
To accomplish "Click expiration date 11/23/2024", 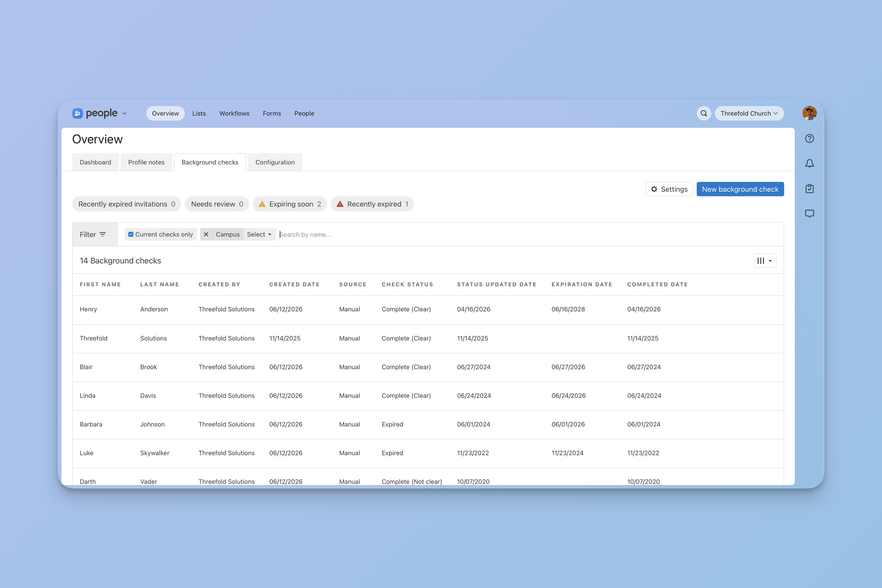I will tap(567, 453).
